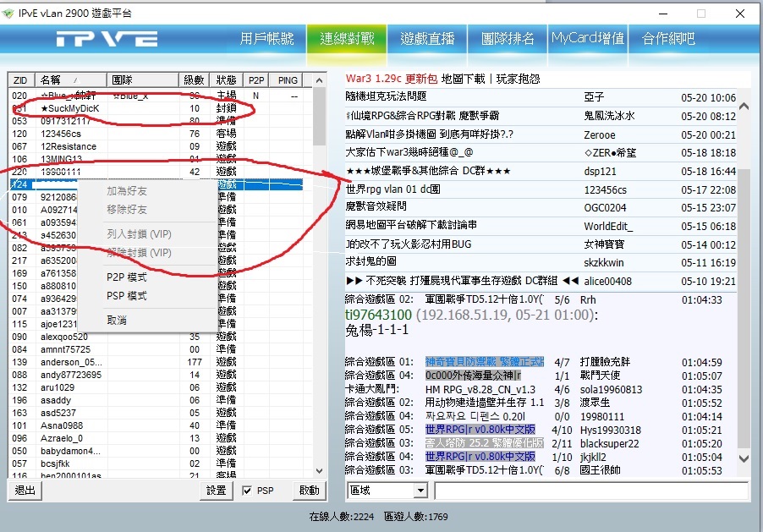Click player list scroll down arrow

coord(319,470)
